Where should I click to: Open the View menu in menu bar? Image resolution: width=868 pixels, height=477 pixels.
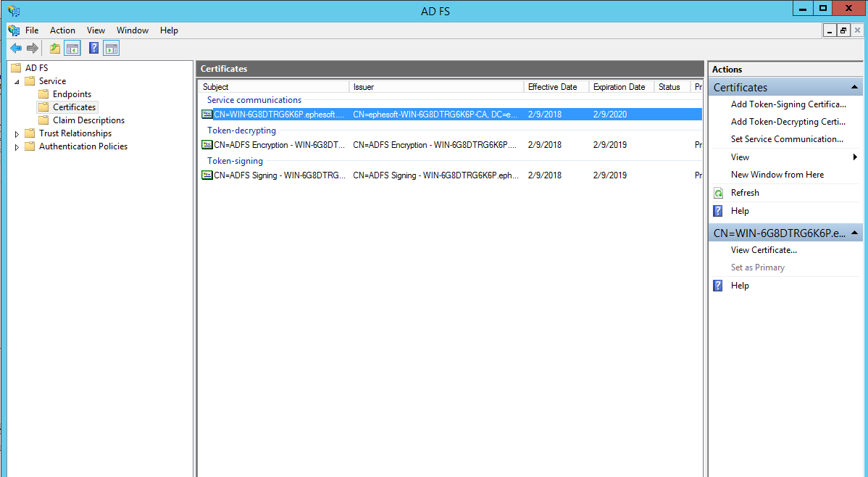[96, 30]
